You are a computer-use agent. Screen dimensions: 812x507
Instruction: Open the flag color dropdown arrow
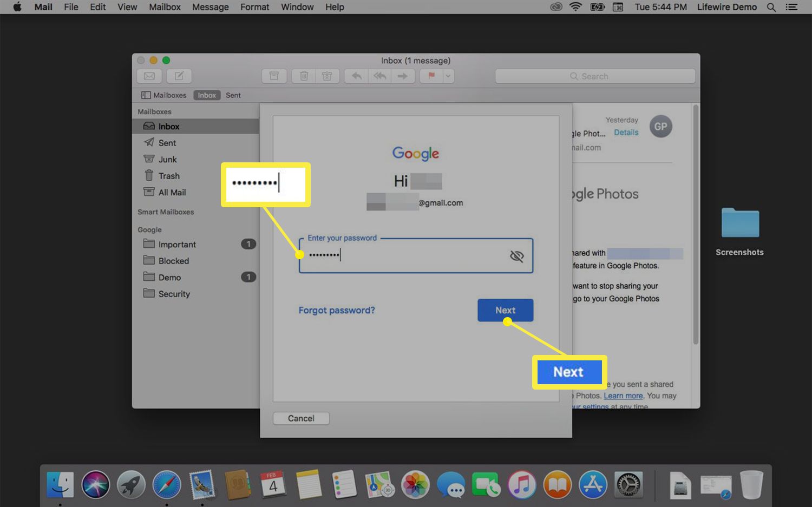(448, 76)
